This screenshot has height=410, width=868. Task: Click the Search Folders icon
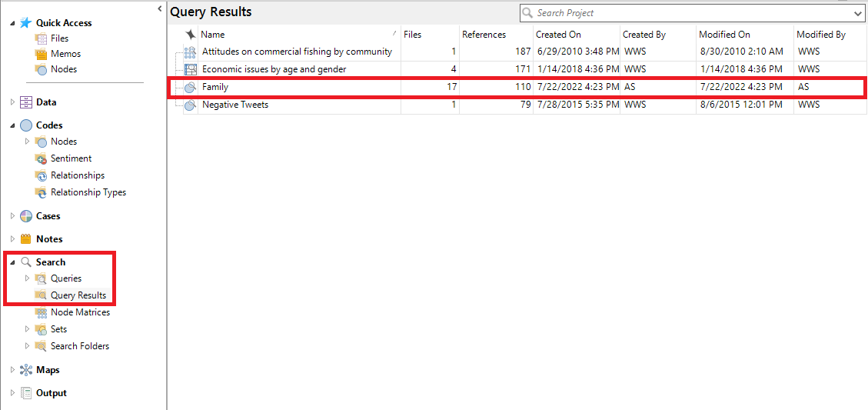41,345
